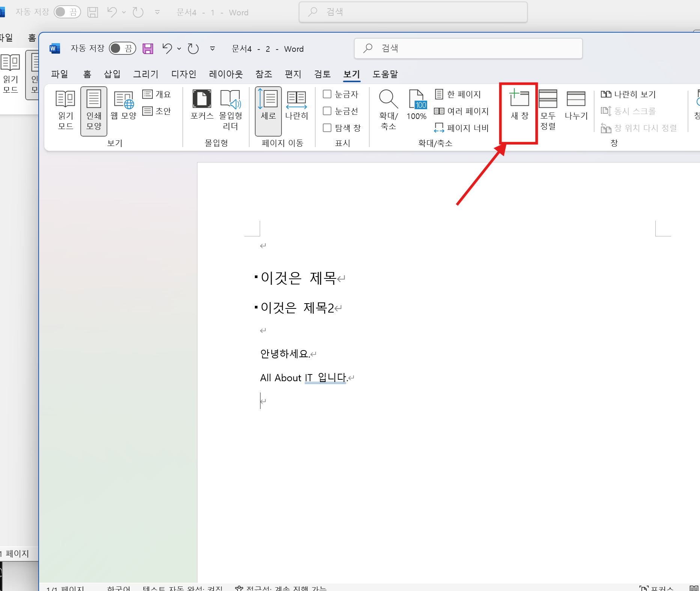Select Side to Side page movement (나란히)

coord(297,106)
